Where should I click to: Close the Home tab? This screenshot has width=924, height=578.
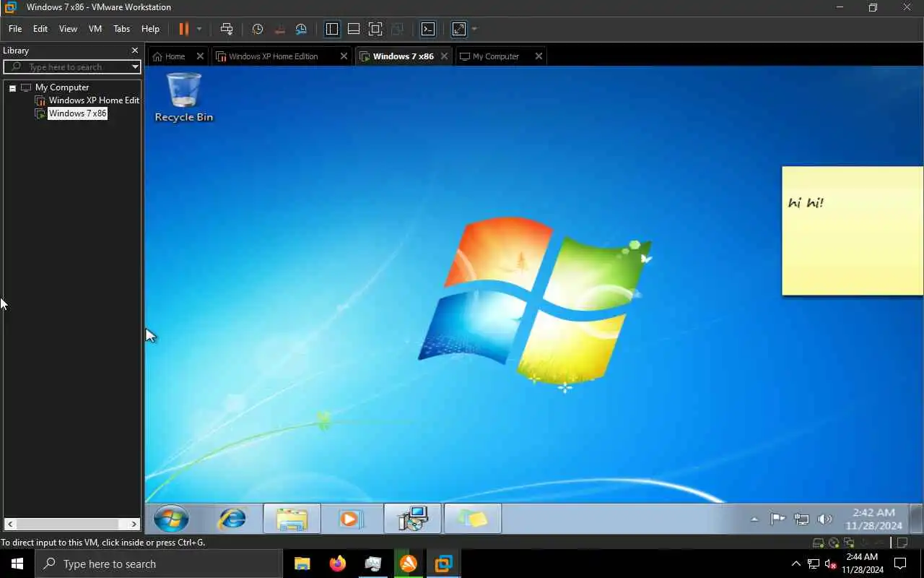point(201,56)
